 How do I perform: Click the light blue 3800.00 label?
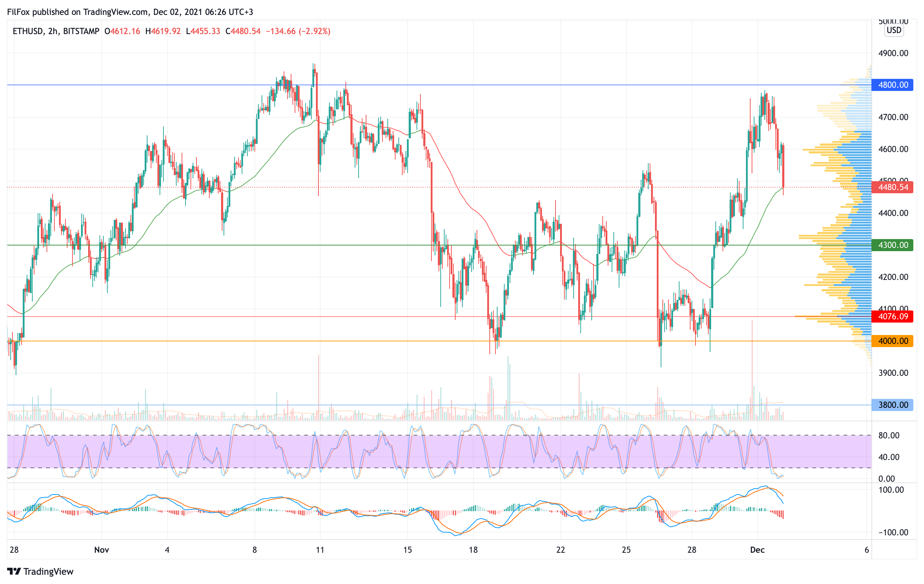(x=892, y=405)
